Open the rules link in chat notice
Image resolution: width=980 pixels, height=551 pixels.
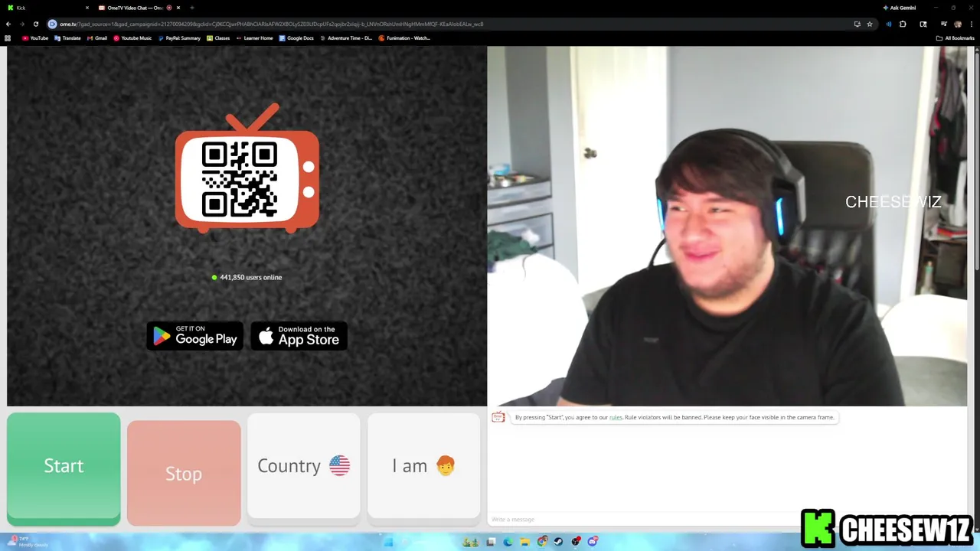(x=616, y=417)
